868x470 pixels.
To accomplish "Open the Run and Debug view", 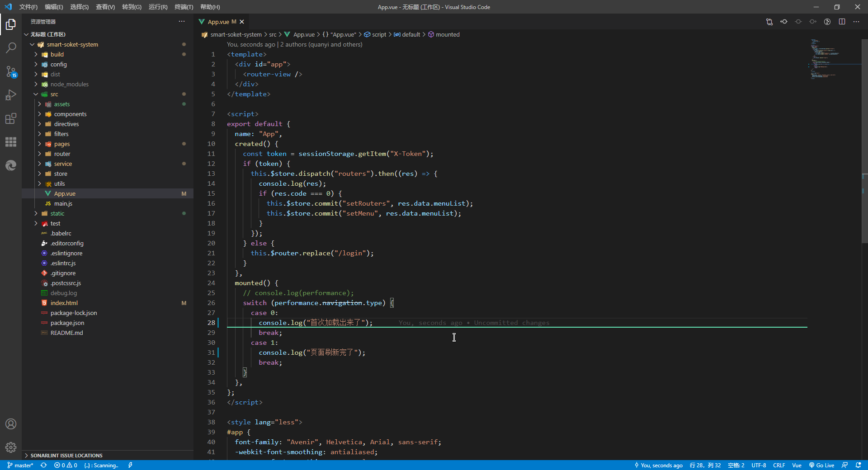I will coord(11,95).
